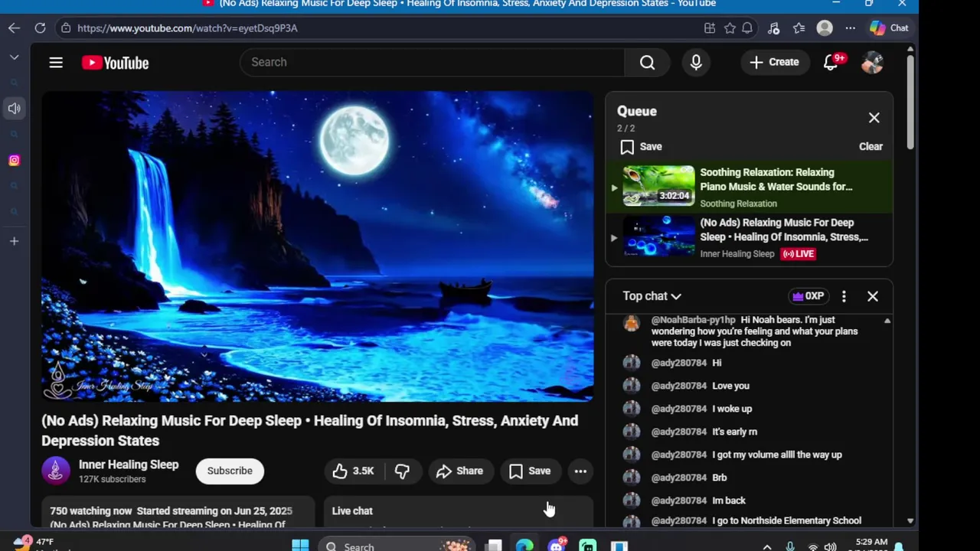Open the browser favorites list icon
The width and height of the screenshot is (980, 551).
coord(799,28)
